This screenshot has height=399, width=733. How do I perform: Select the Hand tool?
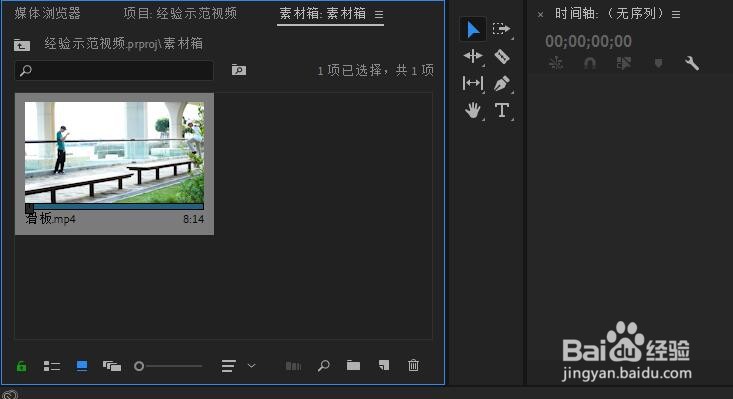(473, 110)
